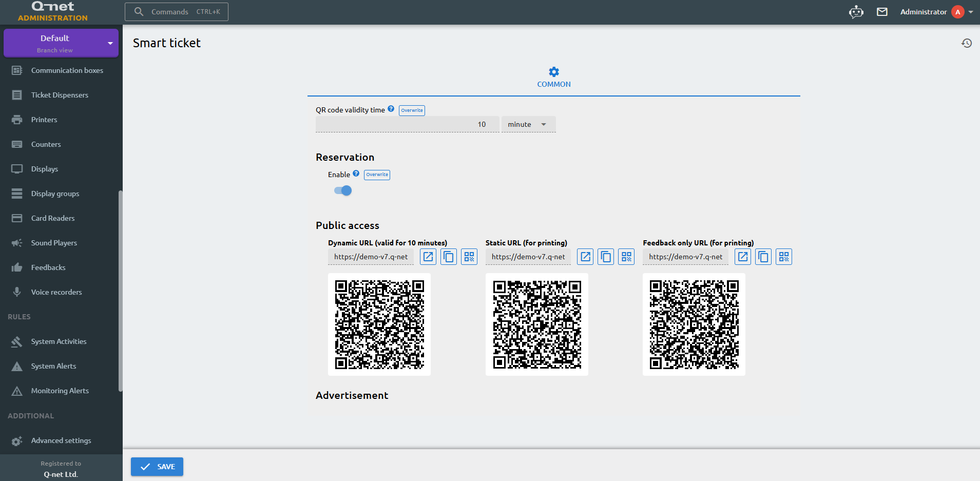The height and width of the screenshot is (481, 980).
Task: Copy the Dynamic URL to clipboard
Action: (x=449, y=257)
